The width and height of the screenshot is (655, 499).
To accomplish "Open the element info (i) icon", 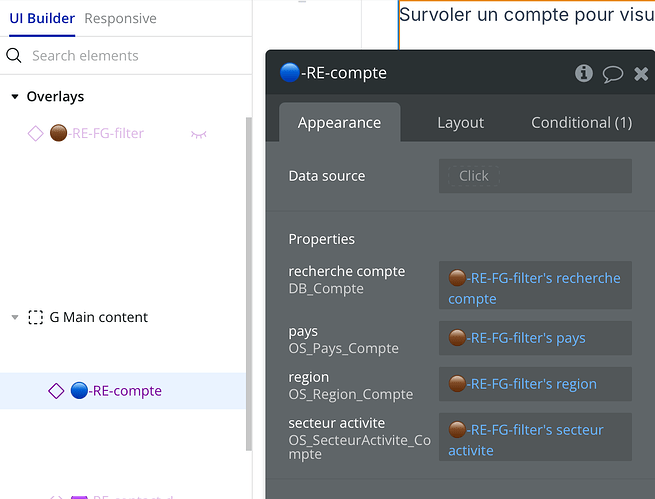I will (584, 73).
